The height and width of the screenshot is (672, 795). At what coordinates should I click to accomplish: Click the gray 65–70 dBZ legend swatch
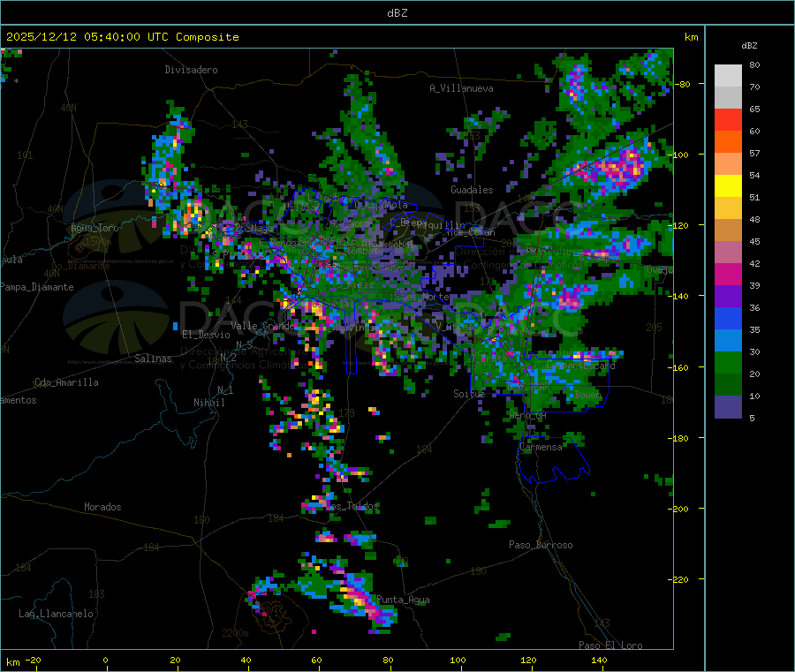[x=728, y=97]
